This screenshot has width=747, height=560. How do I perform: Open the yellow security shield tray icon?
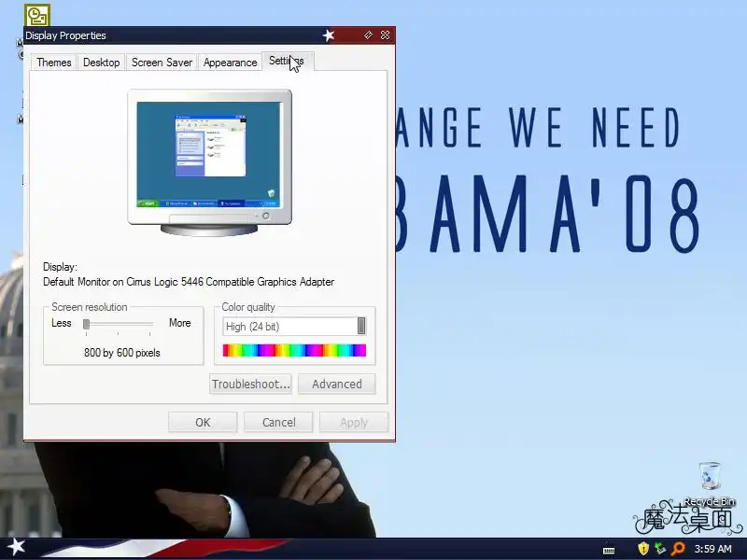643,549
